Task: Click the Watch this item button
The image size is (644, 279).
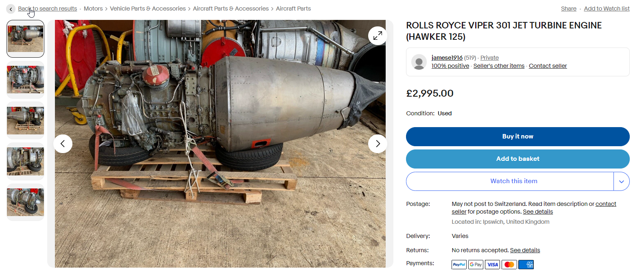Action: tap(513, 181)
